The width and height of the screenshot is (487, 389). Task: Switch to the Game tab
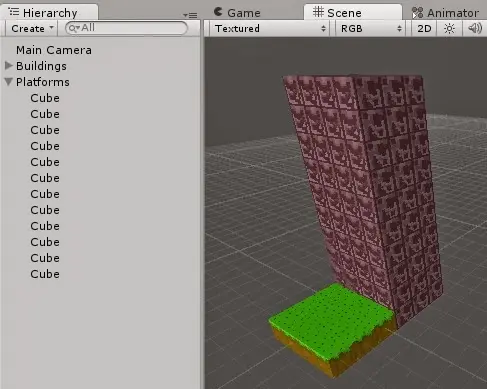(237, 13)
